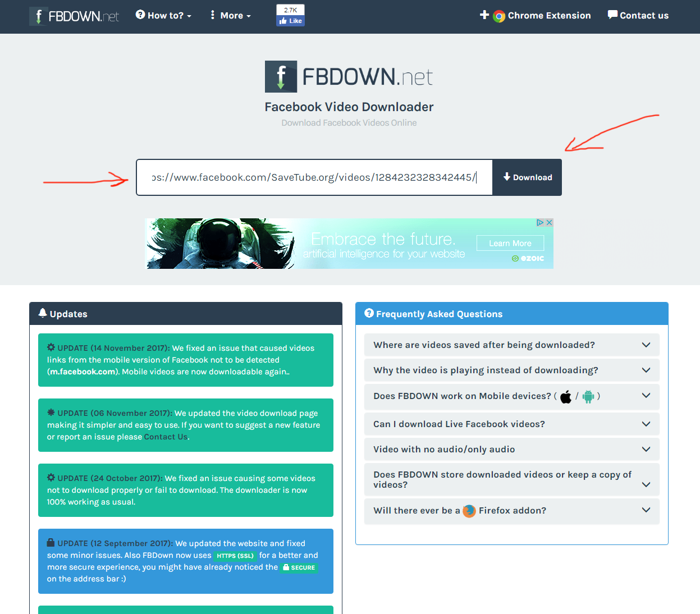Open the Contact us link in the navbar
Image resolution: width=700 pixels, height=614 pixels.
[638, 16]
